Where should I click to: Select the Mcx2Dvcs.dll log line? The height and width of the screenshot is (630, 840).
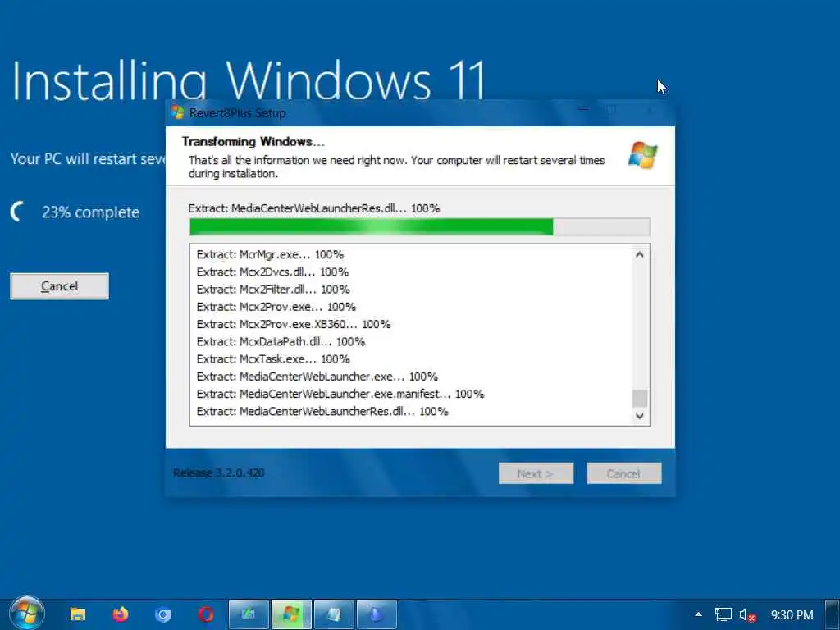point(272,272)
